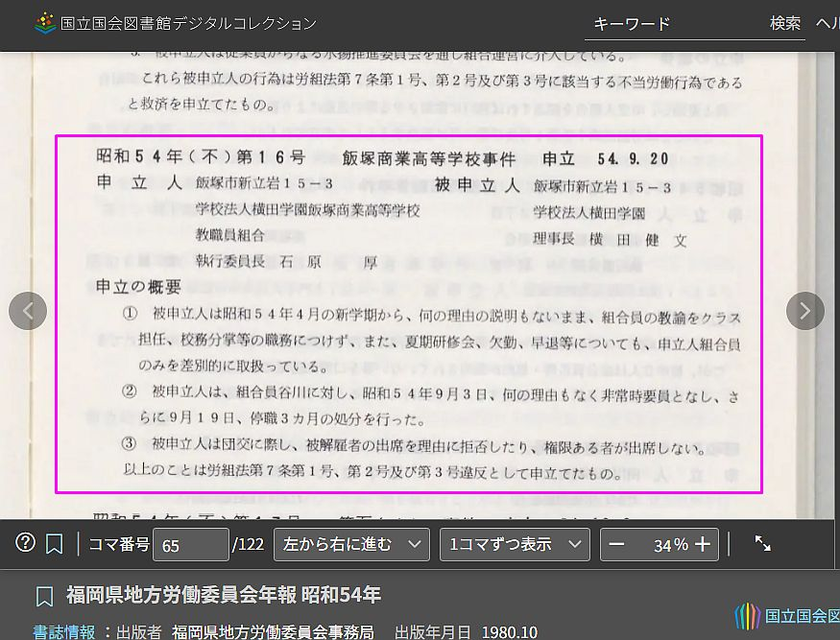Click the publisher 福岡県地方労働委員会事務局 text
The image size is (840, 640).
(x=273, y=632)
